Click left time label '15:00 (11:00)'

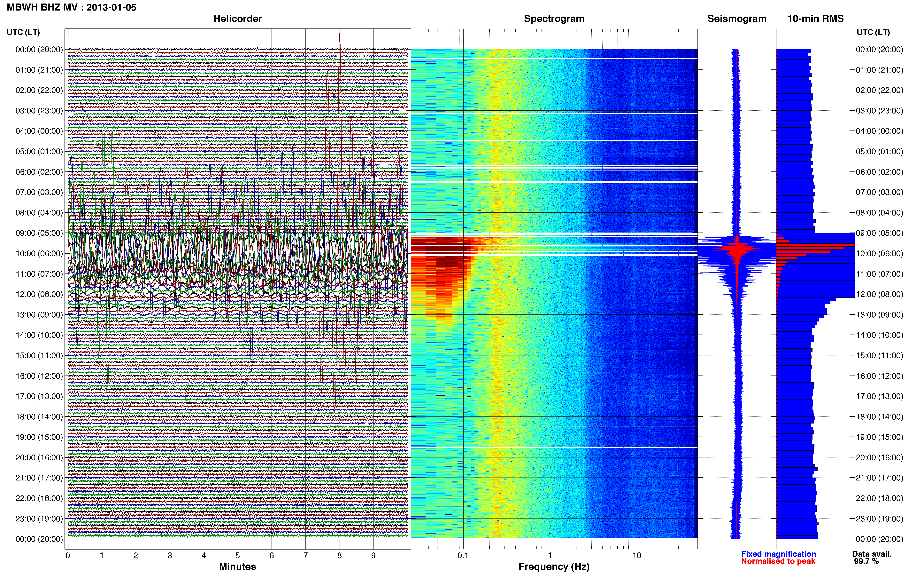39,355
